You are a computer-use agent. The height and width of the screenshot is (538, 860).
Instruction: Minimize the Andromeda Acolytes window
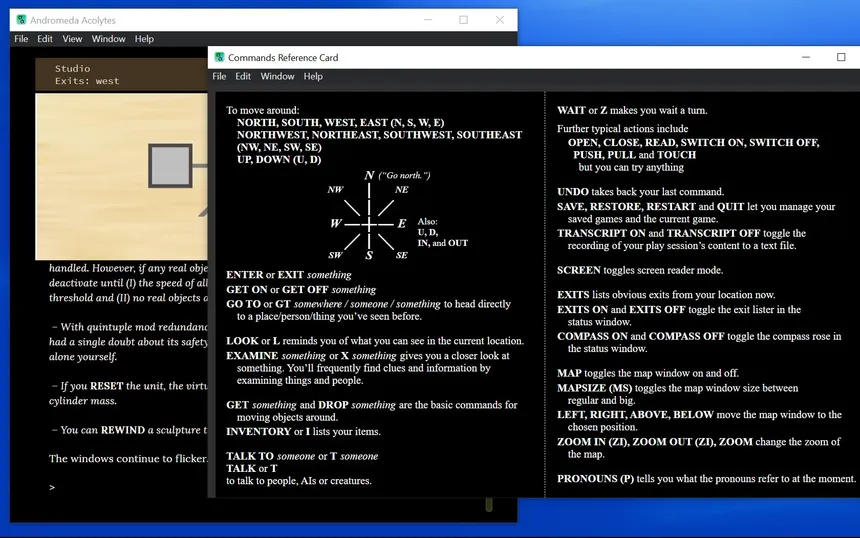pyautogui.click(x=428, y=20)
